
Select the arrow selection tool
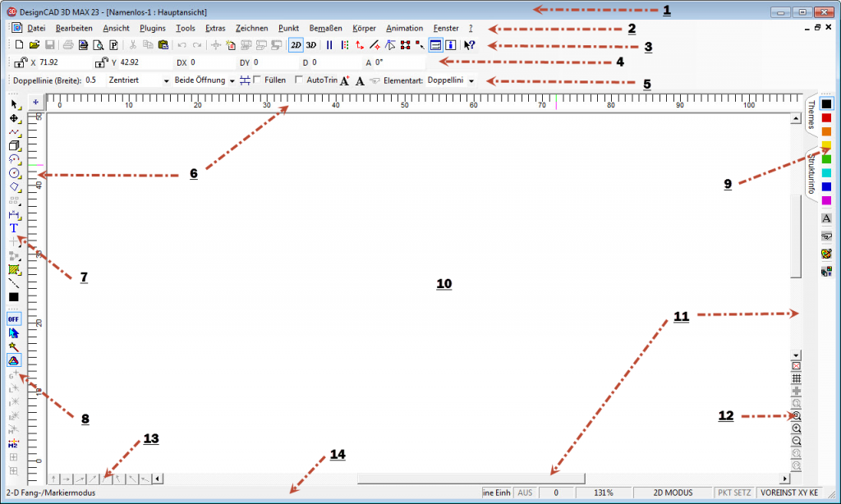pyautogui.click(x=14, y=105)
